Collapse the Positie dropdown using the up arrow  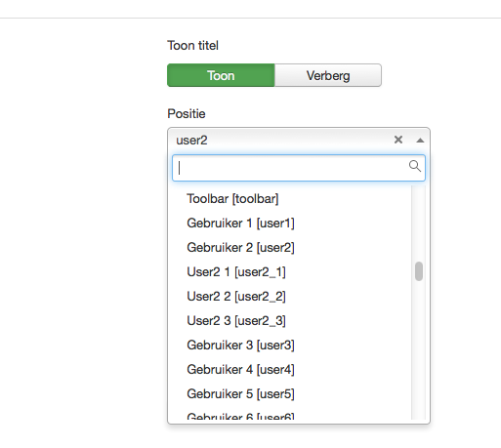click(x=420, y=141)
